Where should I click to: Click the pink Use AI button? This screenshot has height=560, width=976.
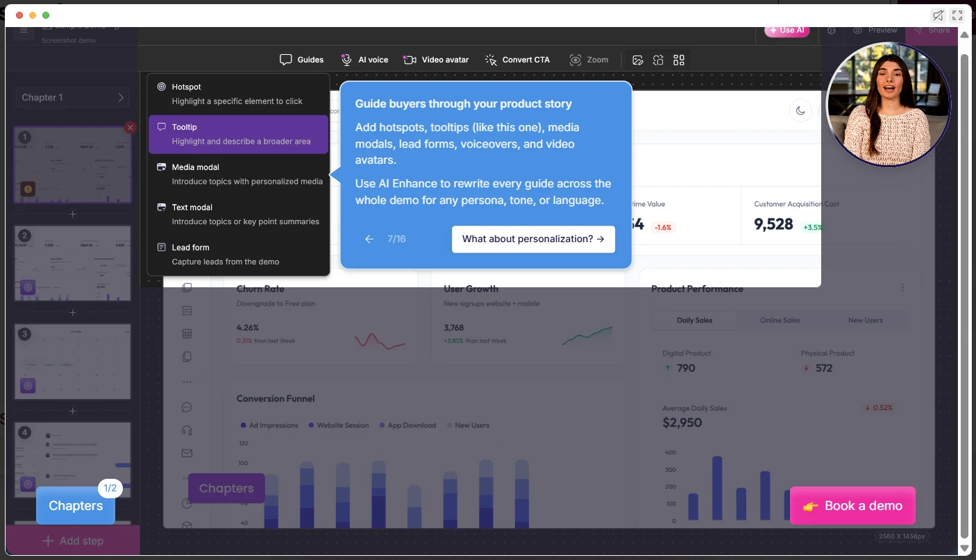[x=786, y=31]
